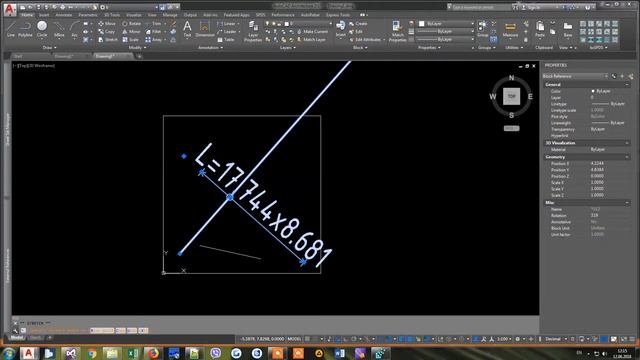Select the Dimension tool
Viewport: 640px width, 360px height.
pyautogui.click(x=204, y=29)
